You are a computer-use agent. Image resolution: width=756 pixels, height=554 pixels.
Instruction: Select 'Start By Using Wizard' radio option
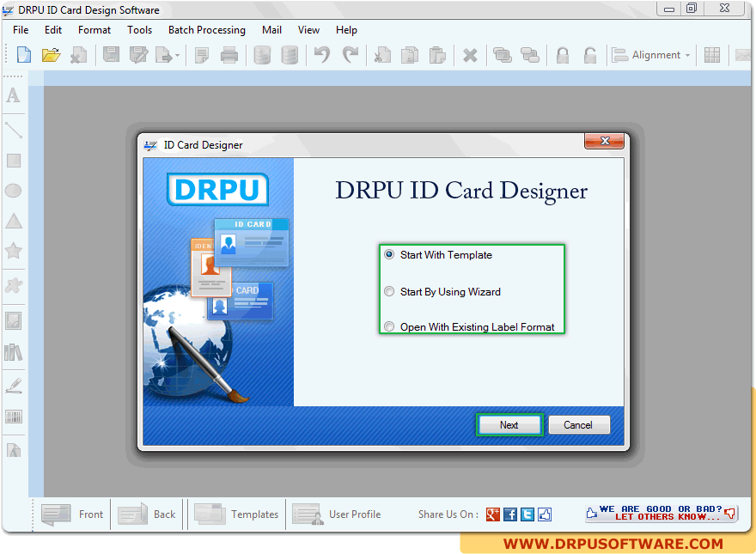pyautogui.click(x=442, y=292)
